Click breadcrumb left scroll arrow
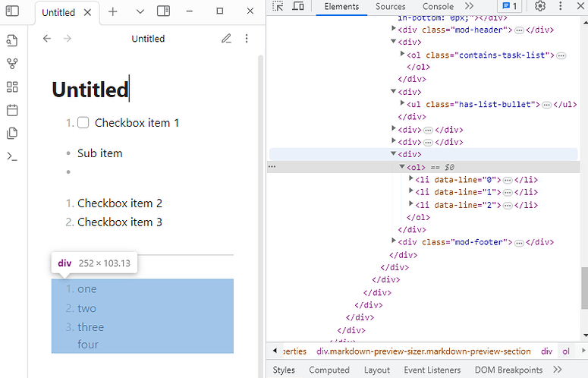Image resolution: width=588 pixels, height=378 pixels. [275, 351]
